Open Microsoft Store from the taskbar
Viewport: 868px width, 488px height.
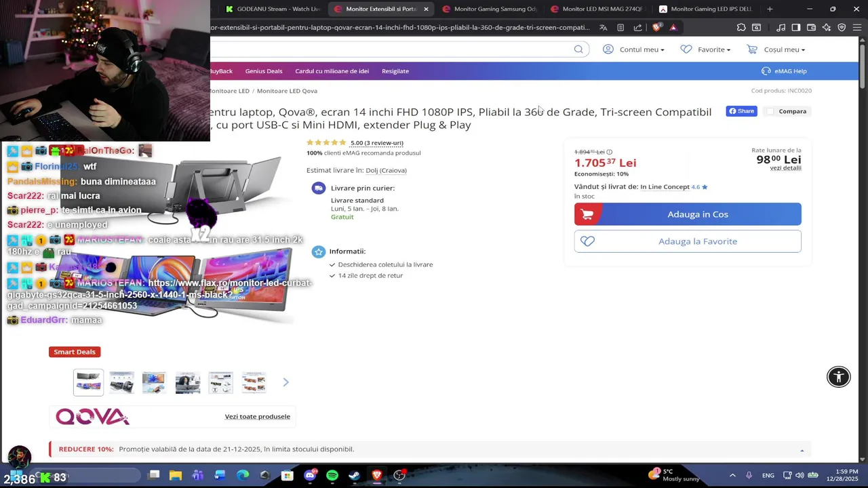click(288, 475)
